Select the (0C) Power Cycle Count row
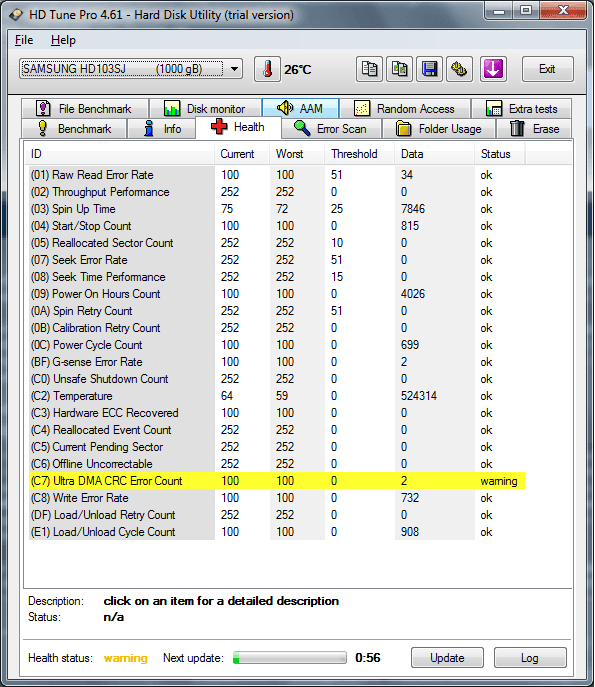Viewport: 595px width, 687px height. coord(277,345)
